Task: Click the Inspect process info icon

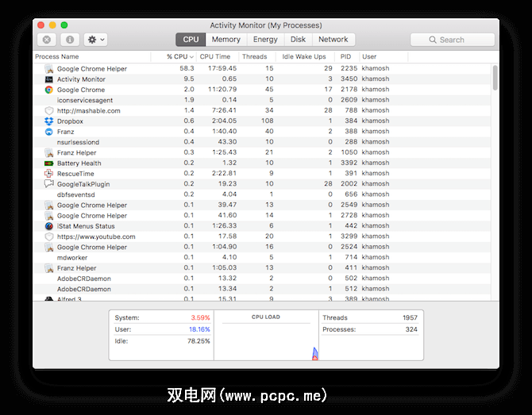Action: click(x=70, y=40)
